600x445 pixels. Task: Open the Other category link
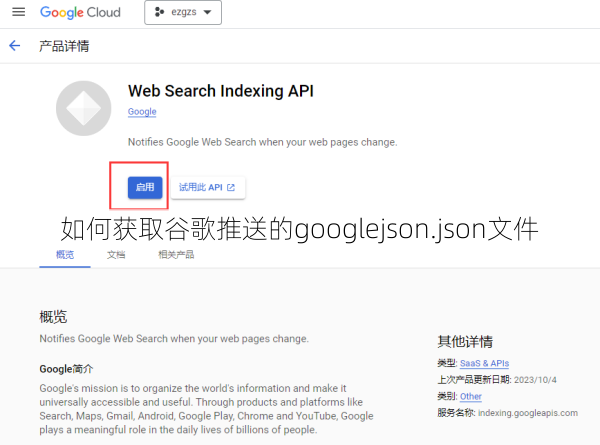471,396
